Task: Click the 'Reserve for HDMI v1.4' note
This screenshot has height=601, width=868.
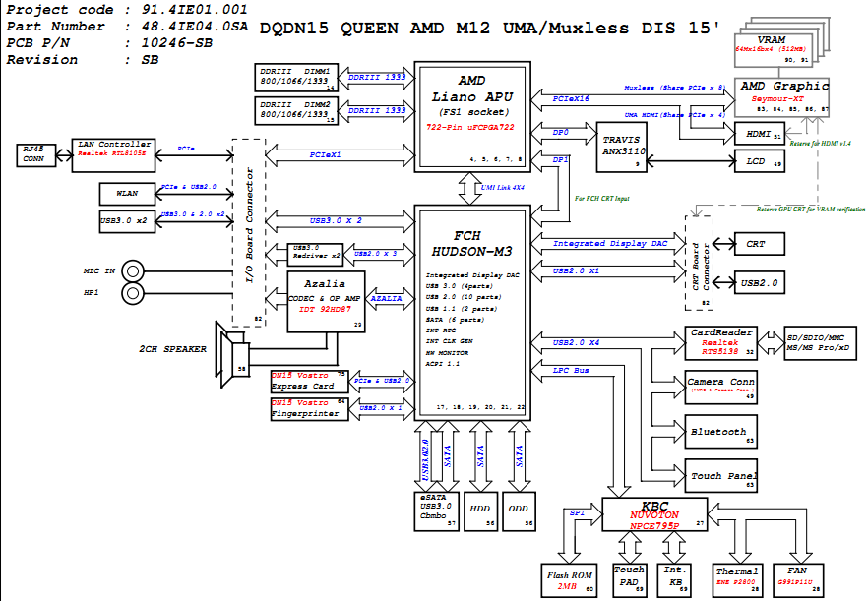Action: point(820,144)
